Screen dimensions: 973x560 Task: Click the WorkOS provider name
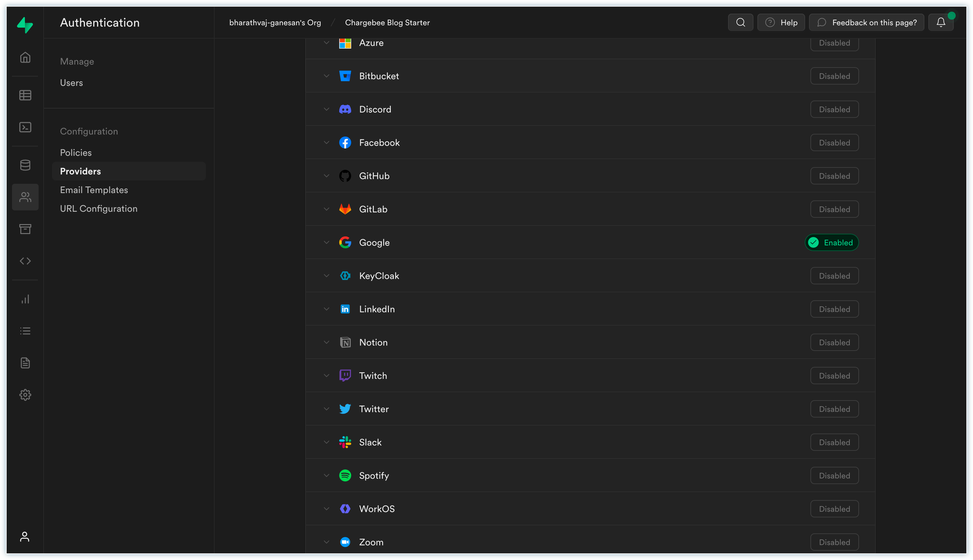377,509
